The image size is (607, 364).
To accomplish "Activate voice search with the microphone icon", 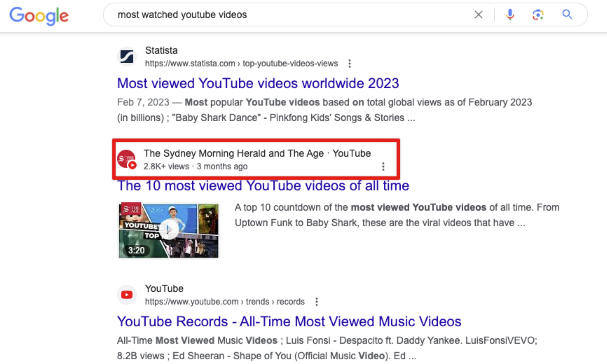I will tap(510, 15).
